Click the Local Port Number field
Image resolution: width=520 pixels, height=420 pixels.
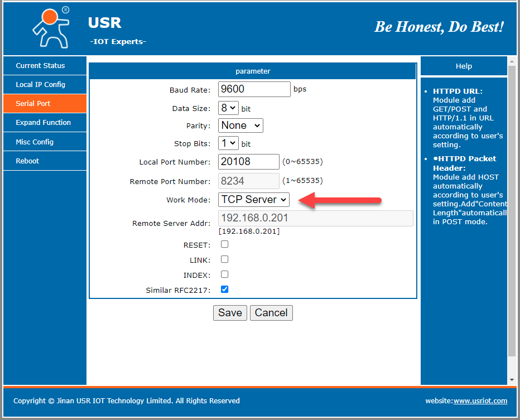[249, 162]
